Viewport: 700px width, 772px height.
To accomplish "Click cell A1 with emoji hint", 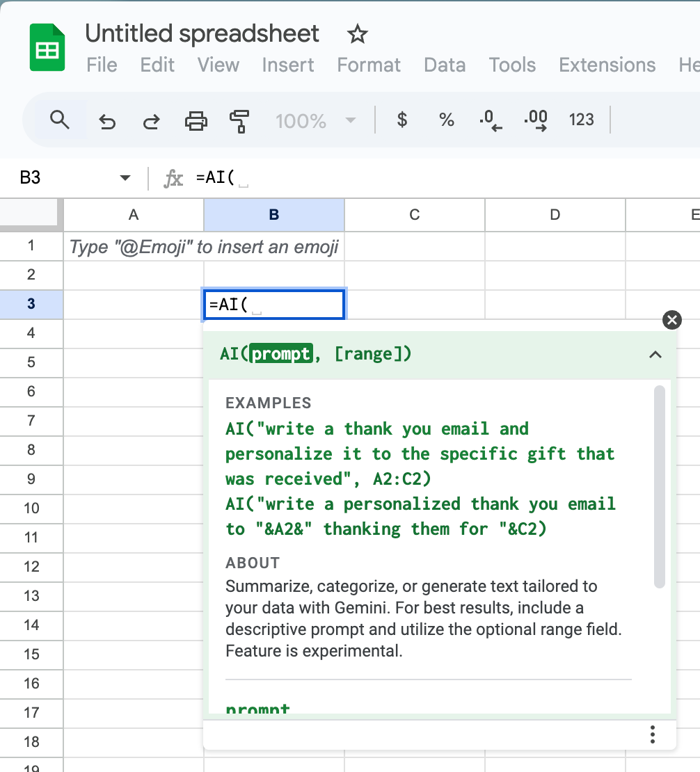I will point(134,246).
